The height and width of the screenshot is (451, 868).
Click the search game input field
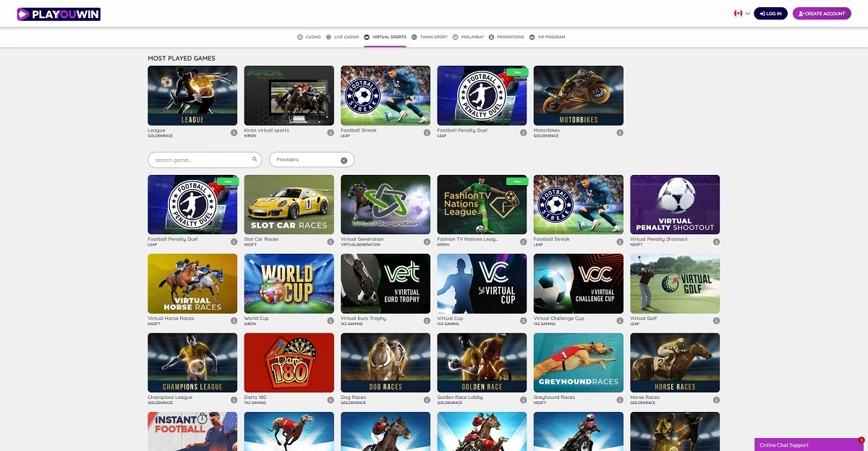click(205, 160)
